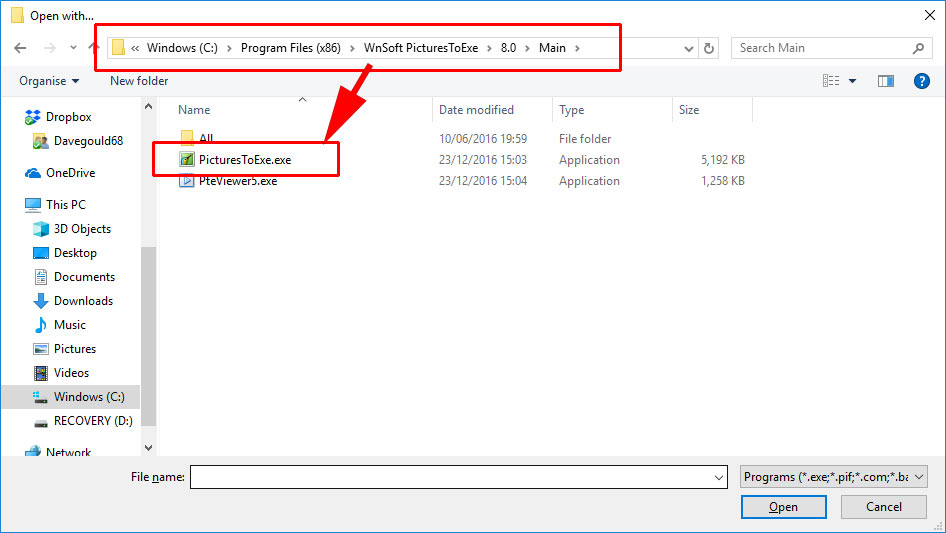Close the Open with dialog
Screen dimensions: 946x533
pyautogui.click(x=930, y=15)
